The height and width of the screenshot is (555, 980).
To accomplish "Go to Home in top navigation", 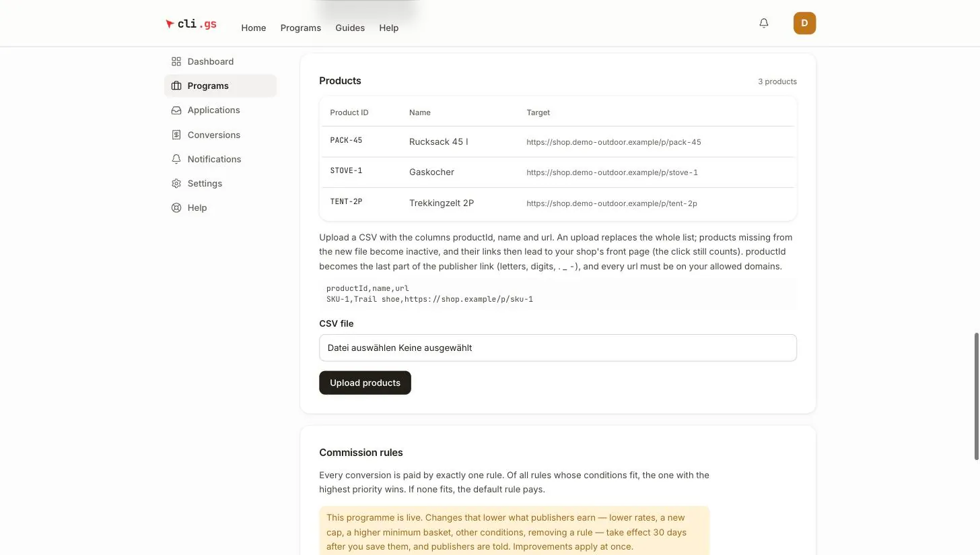I will point(254,28).
